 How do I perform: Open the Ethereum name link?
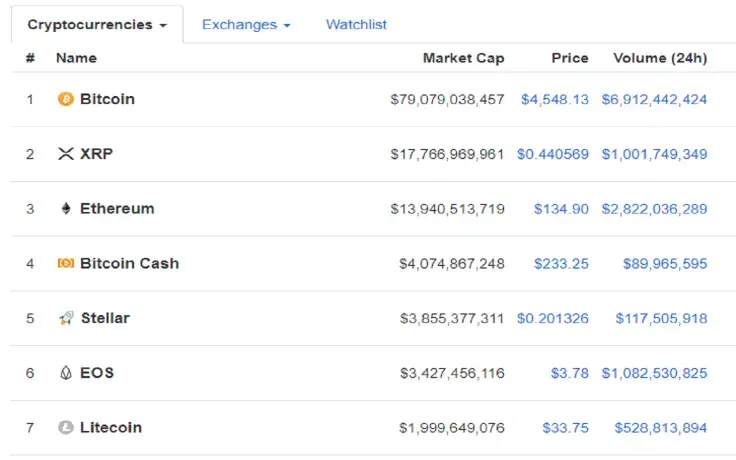point(117,209)
